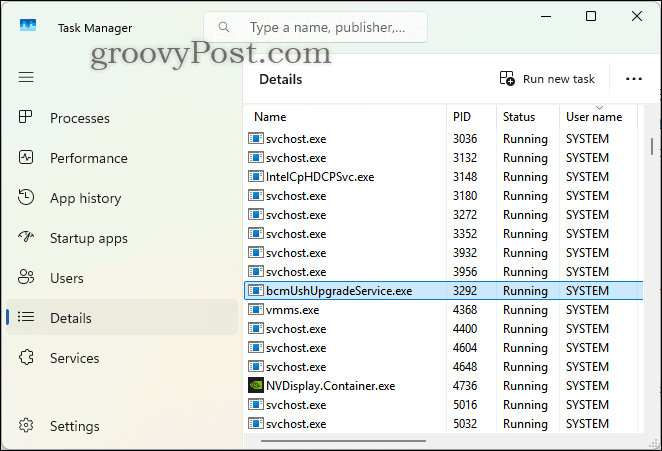This screenshot has height=451, width=662.
Task: Select NVDisplay.Container.exe process
Action: click(443, 386)
